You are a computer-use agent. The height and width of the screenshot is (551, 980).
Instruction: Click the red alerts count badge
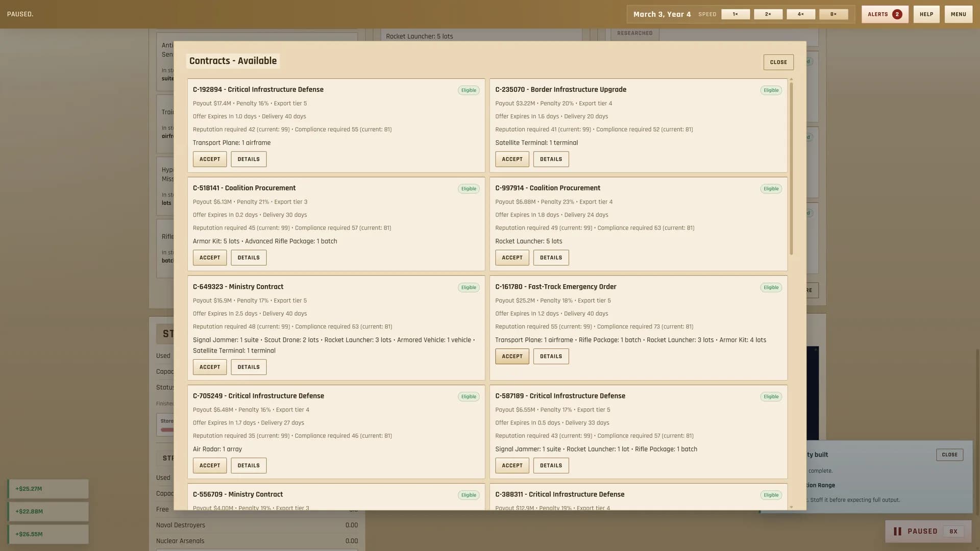tap(897, 14)
